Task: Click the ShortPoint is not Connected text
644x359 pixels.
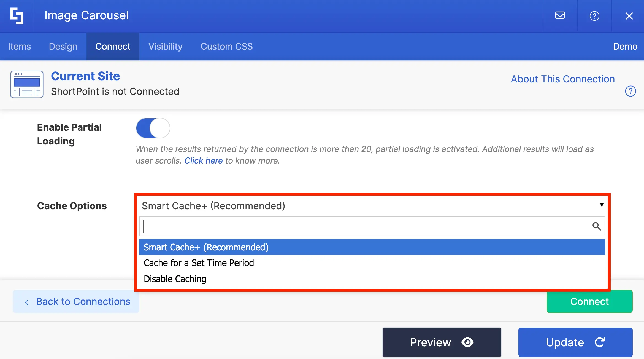Action: point(115,91)
